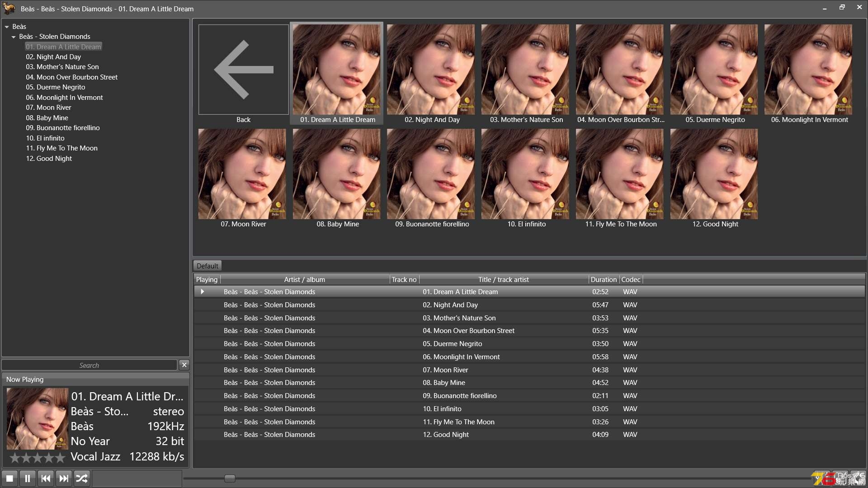The image size is (868, 488).
Task: Sort by the Duration column header
Action: coord(603,279)
